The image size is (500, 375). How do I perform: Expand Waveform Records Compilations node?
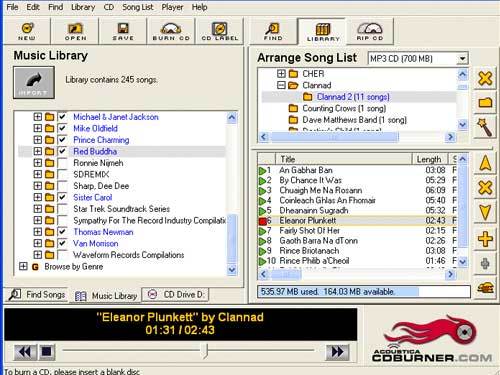coord(38,255)
